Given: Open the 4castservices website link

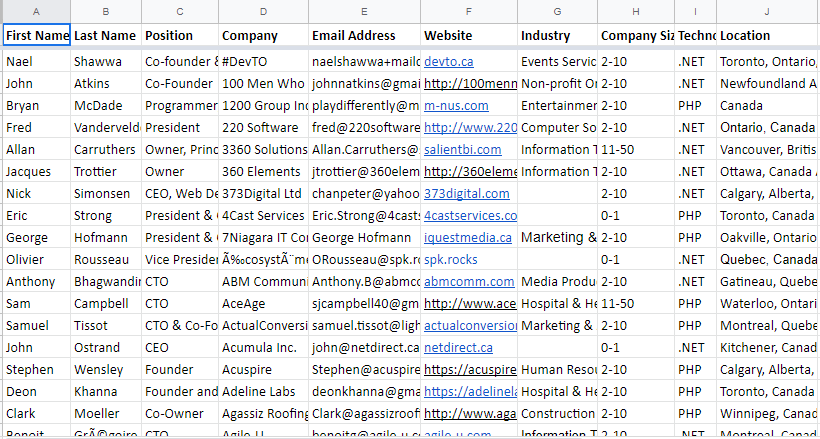Looking at the screenshot, I should (470, 216).
